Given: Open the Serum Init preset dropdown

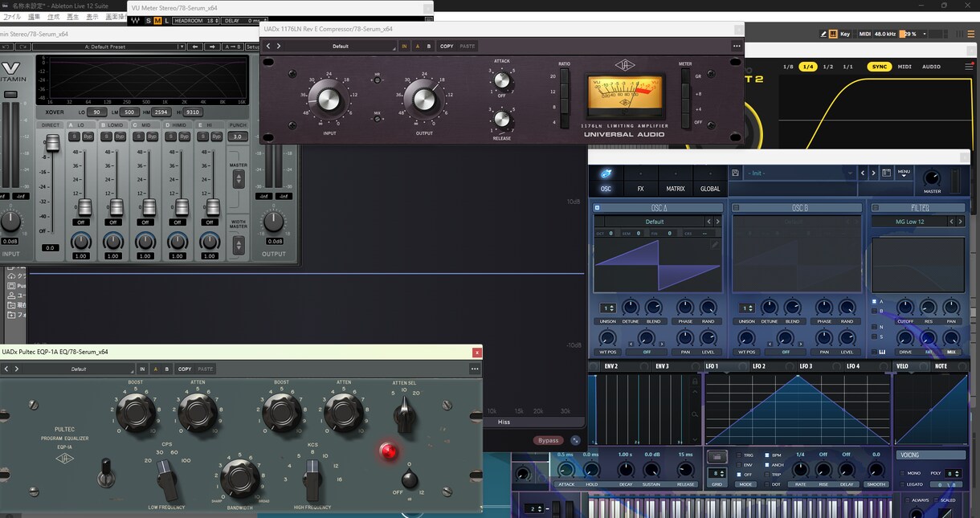Looking at the screenshot, I should (800, 173).
